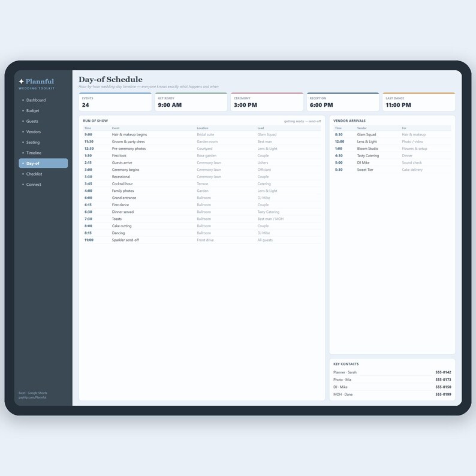The image size is (476, 476).
Task: Select the 'Sparkler send-off' row
Action: (x=202, y=240)
